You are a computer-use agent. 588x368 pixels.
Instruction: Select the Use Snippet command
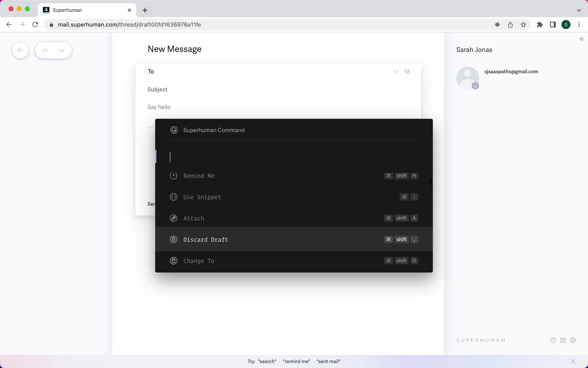(294, 197)
